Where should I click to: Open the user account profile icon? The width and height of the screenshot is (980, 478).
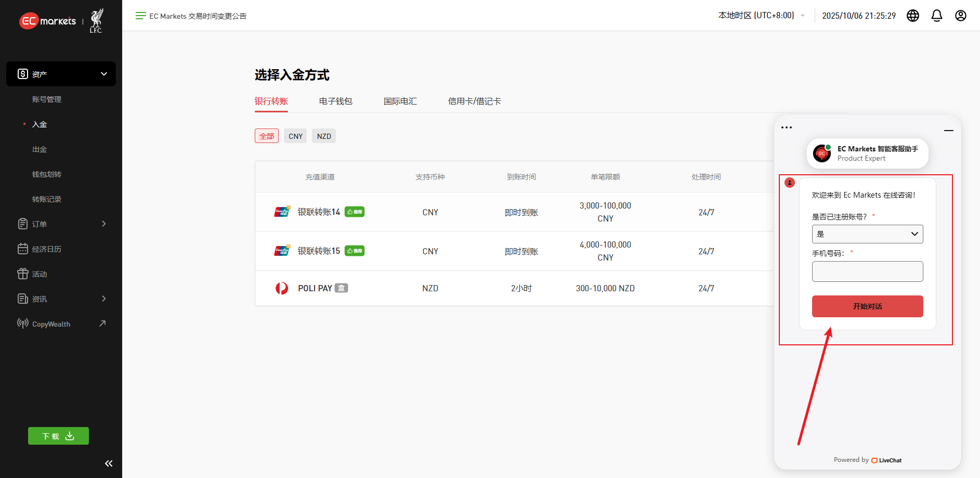[x=960, y=16]
